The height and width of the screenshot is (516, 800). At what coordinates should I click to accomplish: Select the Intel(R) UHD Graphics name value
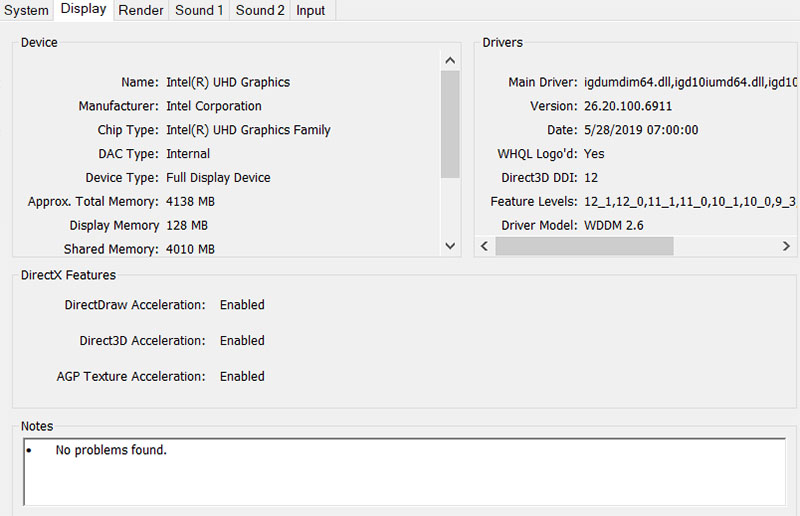coord(228,82)
